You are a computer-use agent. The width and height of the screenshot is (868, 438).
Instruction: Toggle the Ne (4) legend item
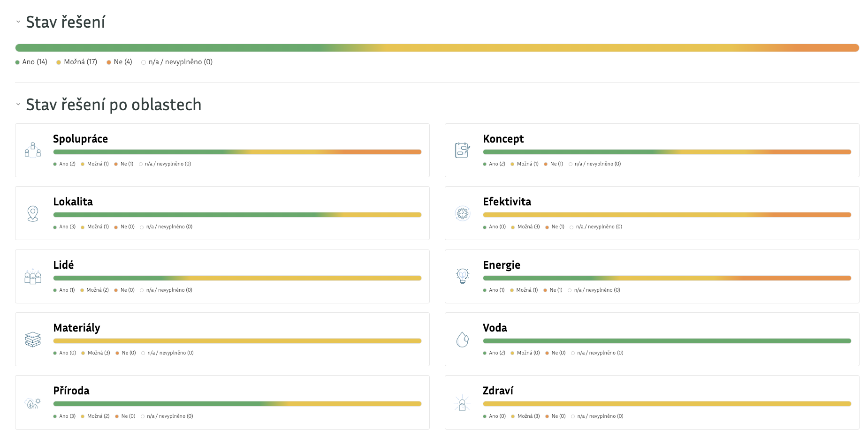click(120, 62)
